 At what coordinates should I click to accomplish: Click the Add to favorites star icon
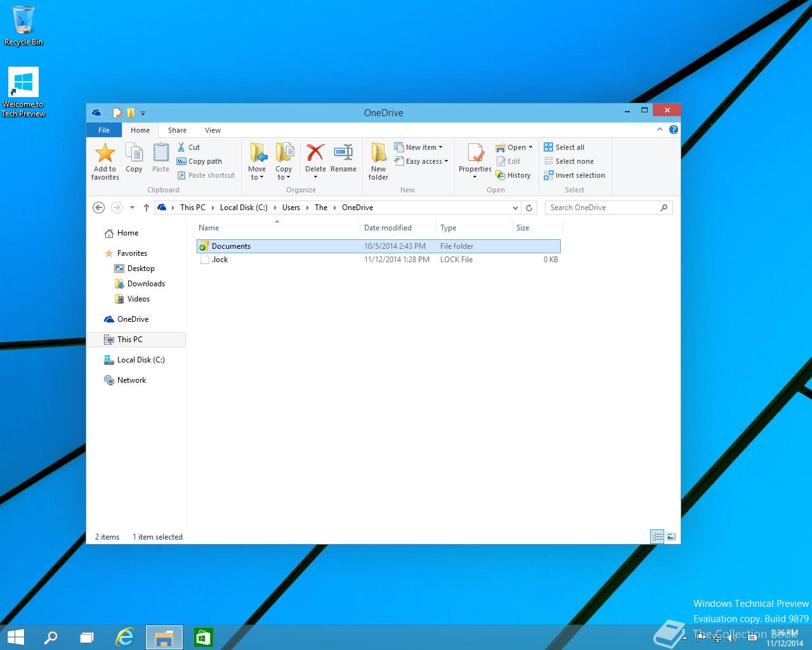[105, 152]
